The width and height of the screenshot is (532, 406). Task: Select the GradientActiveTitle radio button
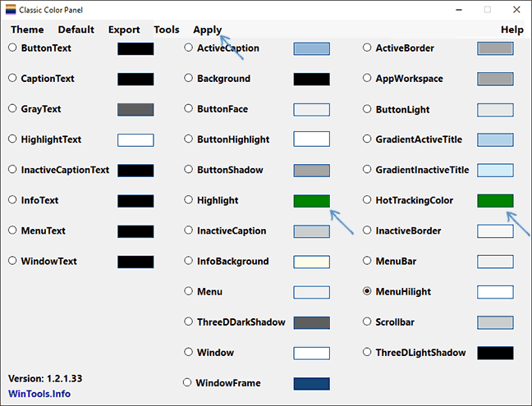[x=368, y=139]
